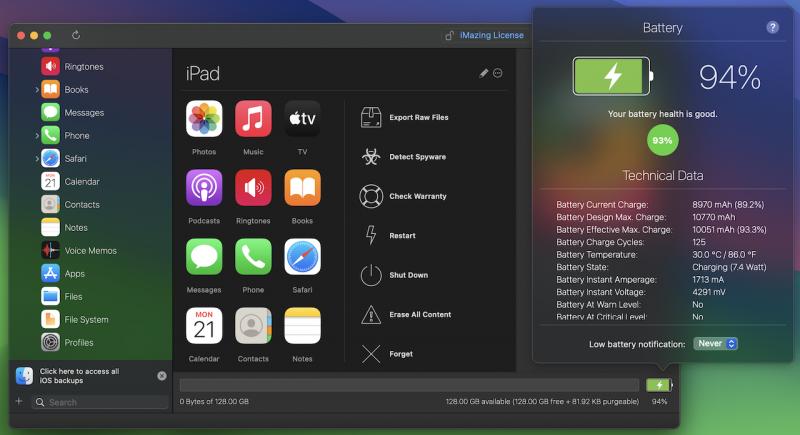Open the more options icon beside iPad

coord(498,73)
